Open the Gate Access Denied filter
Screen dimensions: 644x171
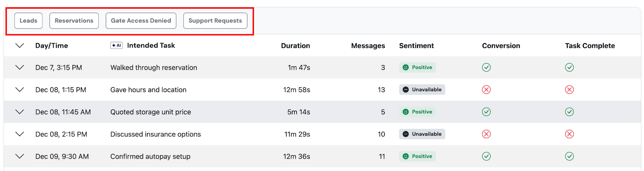[141, 21]
